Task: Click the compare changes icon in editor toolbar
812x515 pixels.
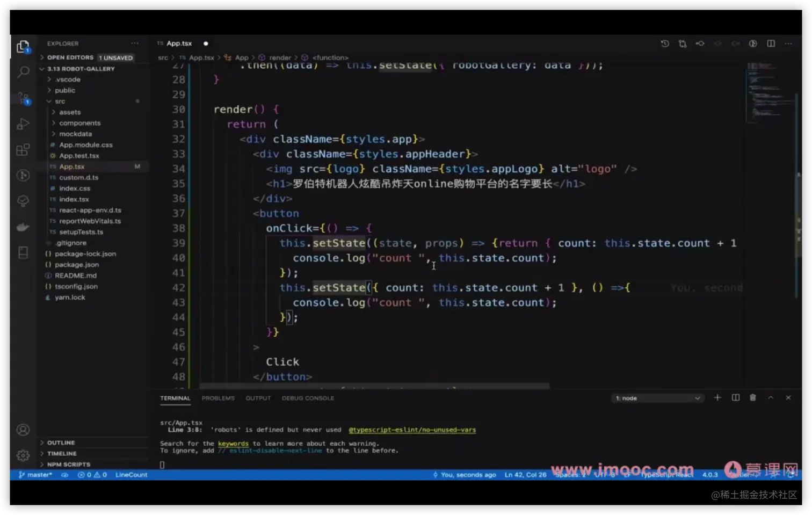Action: coord(683,43)
